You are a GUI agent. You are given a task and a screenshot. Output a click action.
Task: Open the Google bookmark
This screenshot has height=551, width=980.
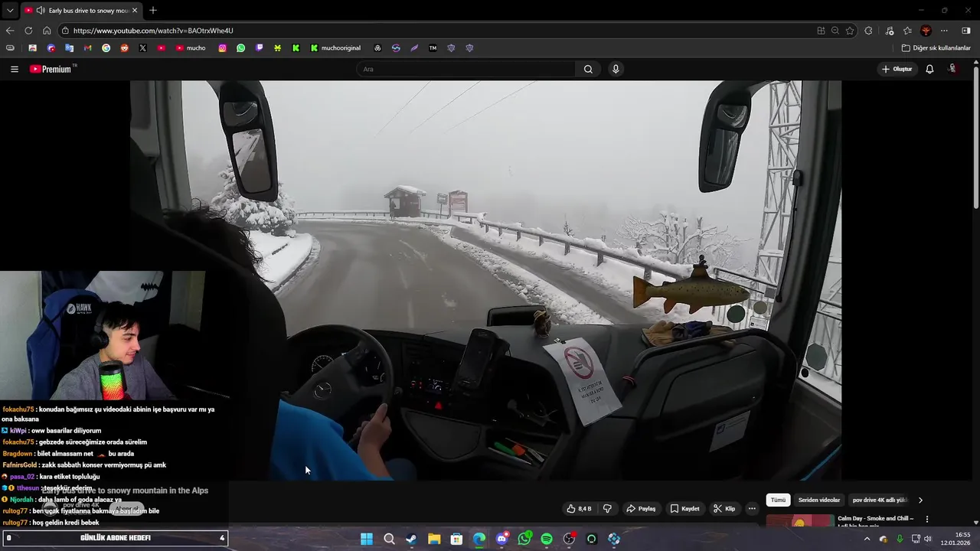click(x=106, y=47)
